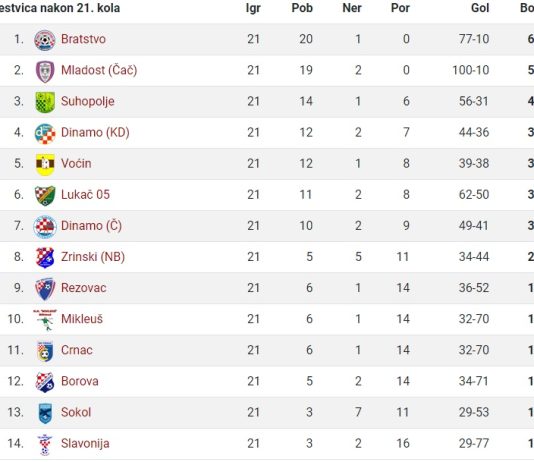Viewport: 534px width, 462px height.
Task: Click the Crnac club badge
Action: coord(45,351)
